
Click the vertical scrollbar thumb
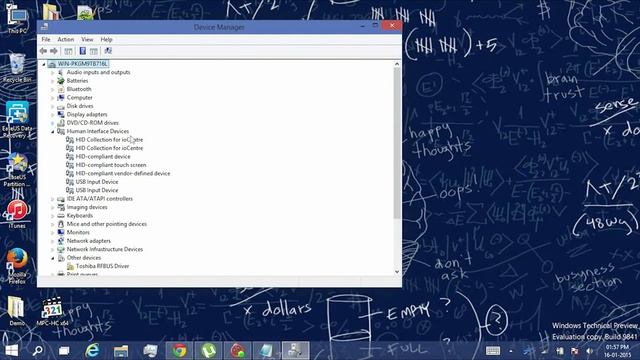(397, 143)
